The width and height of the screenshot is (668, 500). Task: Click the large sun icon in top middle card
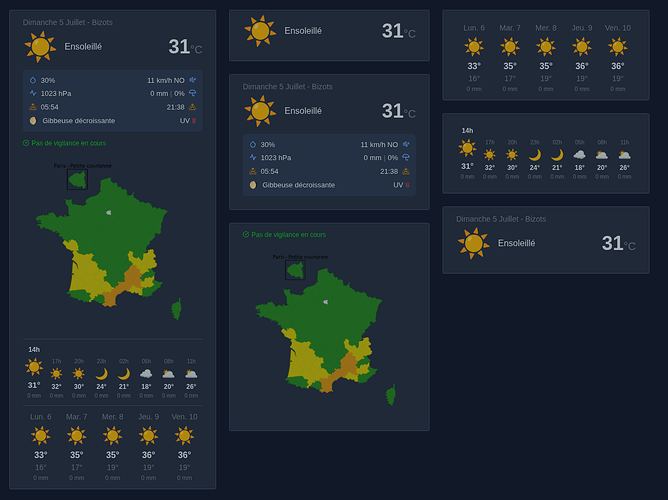point(260,31)
